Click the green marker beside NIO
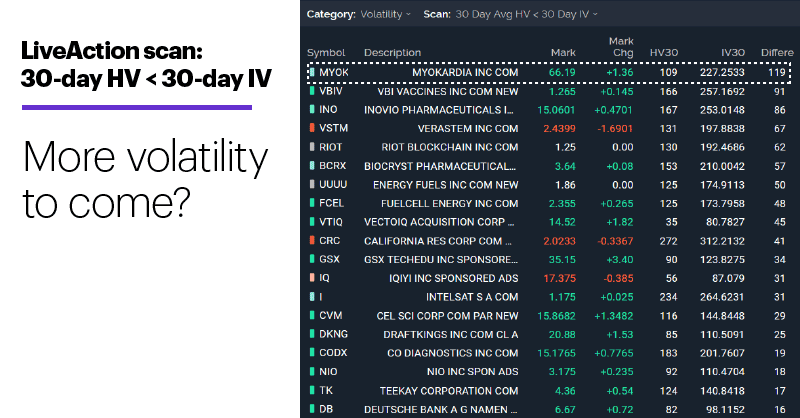 (x=311, y=372)
